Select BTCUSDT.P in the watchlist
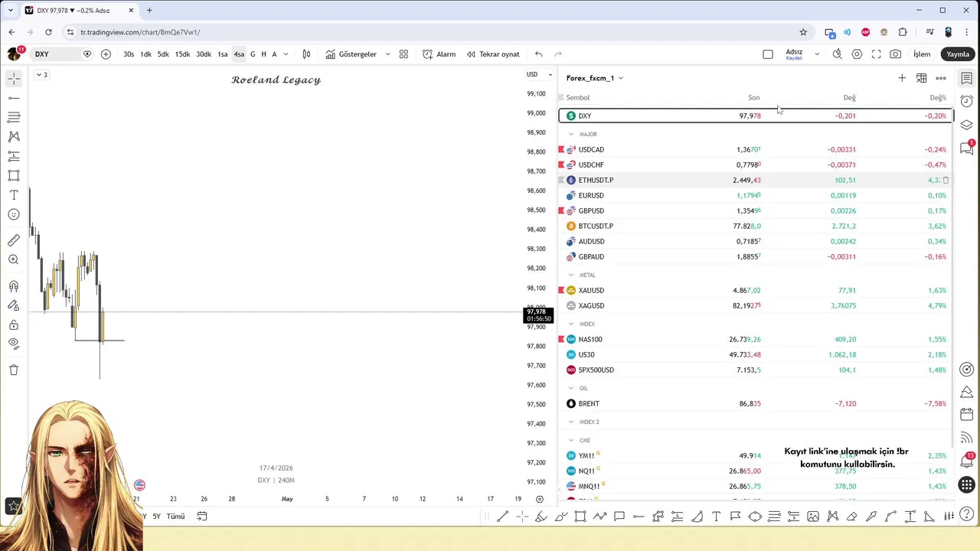The image size is (980, 551). (756, 226)
